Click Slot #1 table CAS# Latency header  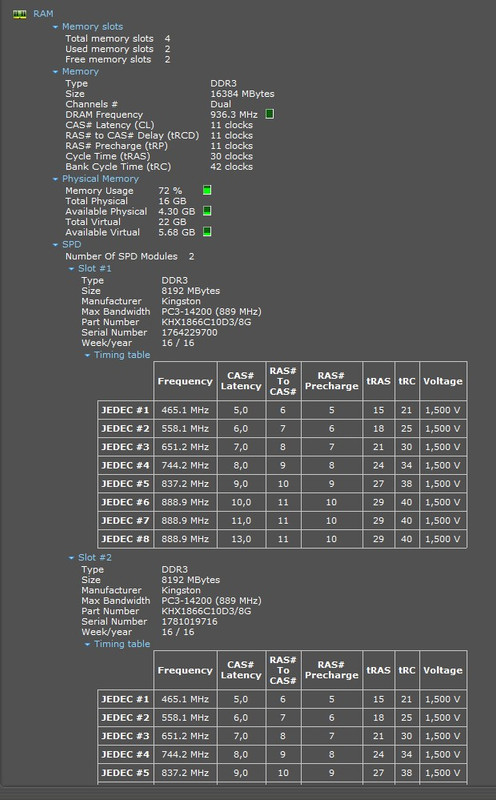[x=241, y=381]
